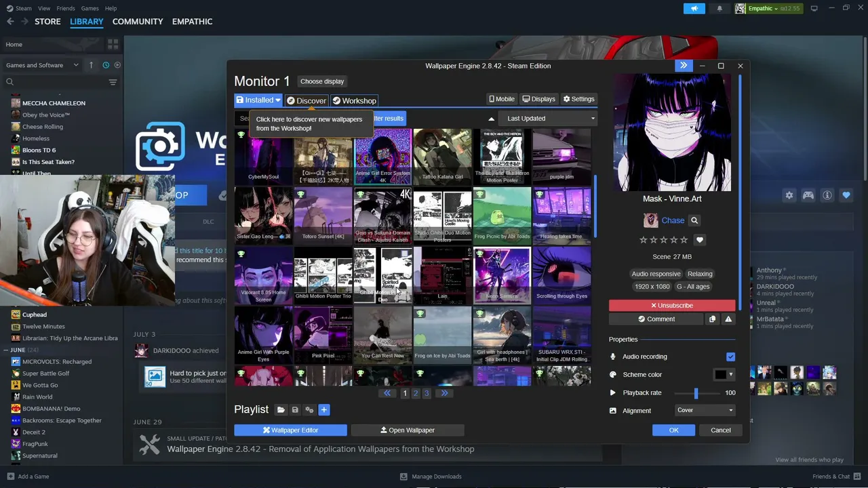
Task: Open the Last Updated sort dropdown
Action: pos(547,119)
